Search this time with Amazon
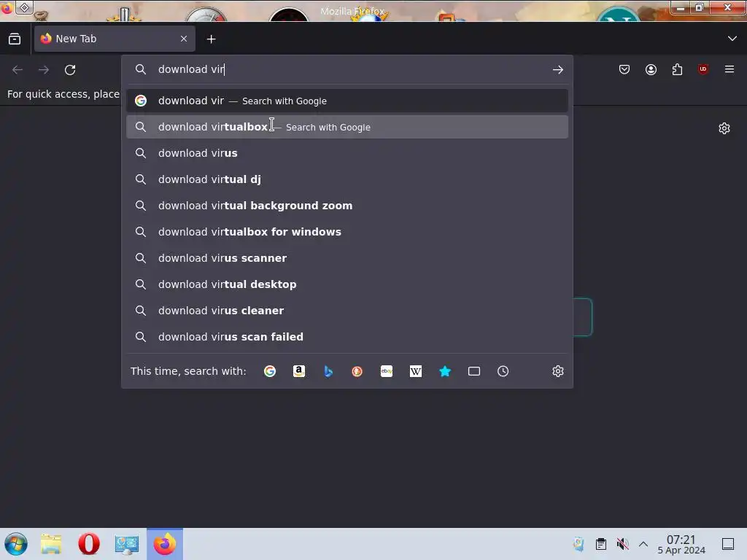Image resolution: width=747 pixels, height=560 pixels. [x=298, y=371]
